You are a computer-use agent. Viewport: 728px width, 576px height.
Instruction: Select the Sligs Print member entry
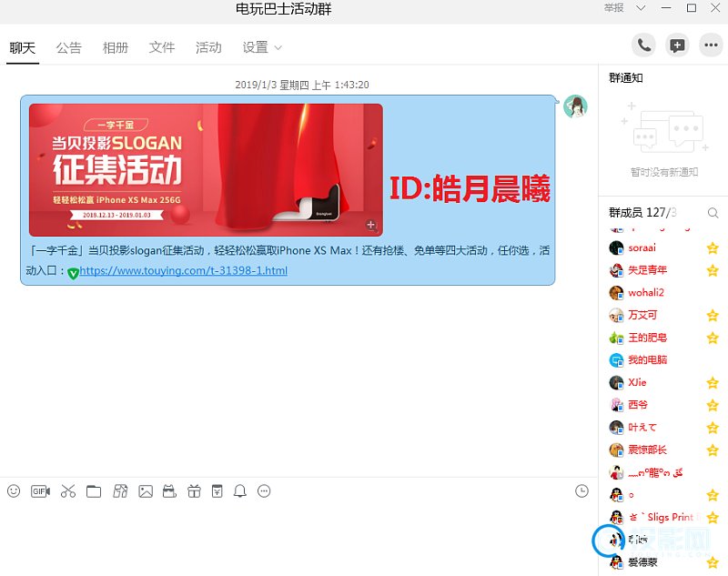(x=663, y=517)
